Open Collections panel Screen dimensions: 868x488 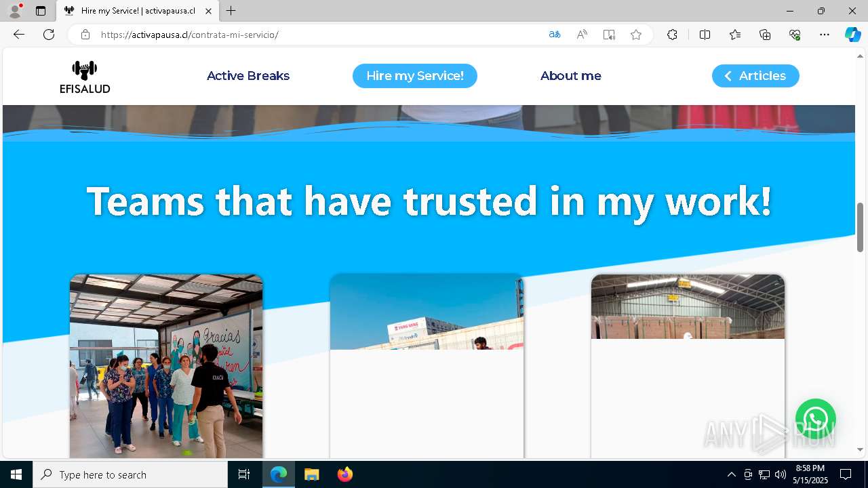[x=765, y=35]
